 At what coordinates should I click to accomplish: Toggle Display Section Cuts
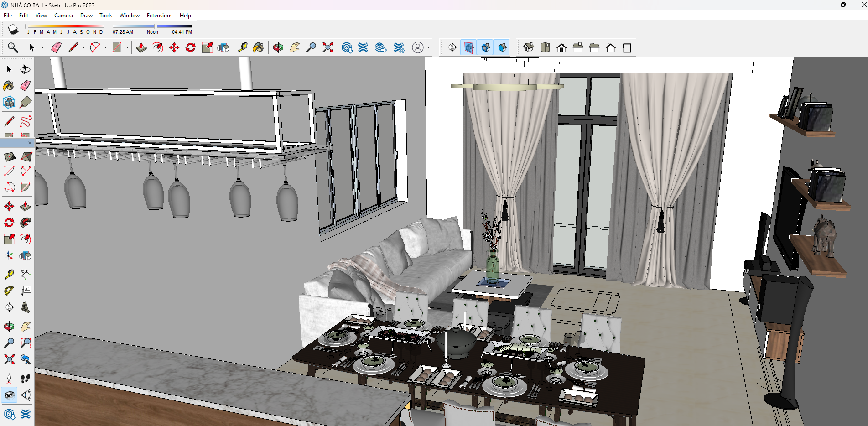pos(486,47)
